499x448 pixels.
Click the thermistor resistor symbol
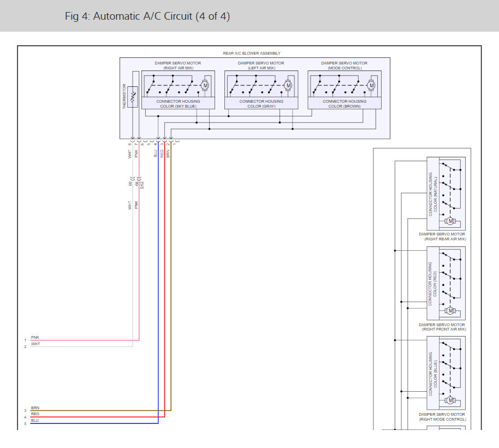[x=133, y=97]
